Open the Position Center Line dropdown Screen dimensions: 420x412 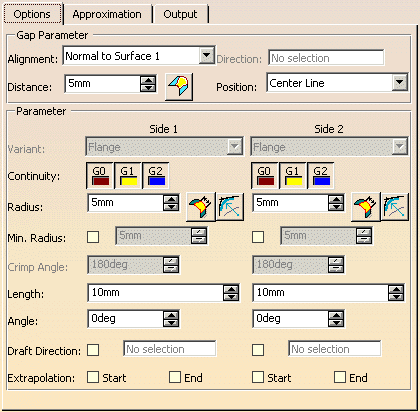(400, 82)
